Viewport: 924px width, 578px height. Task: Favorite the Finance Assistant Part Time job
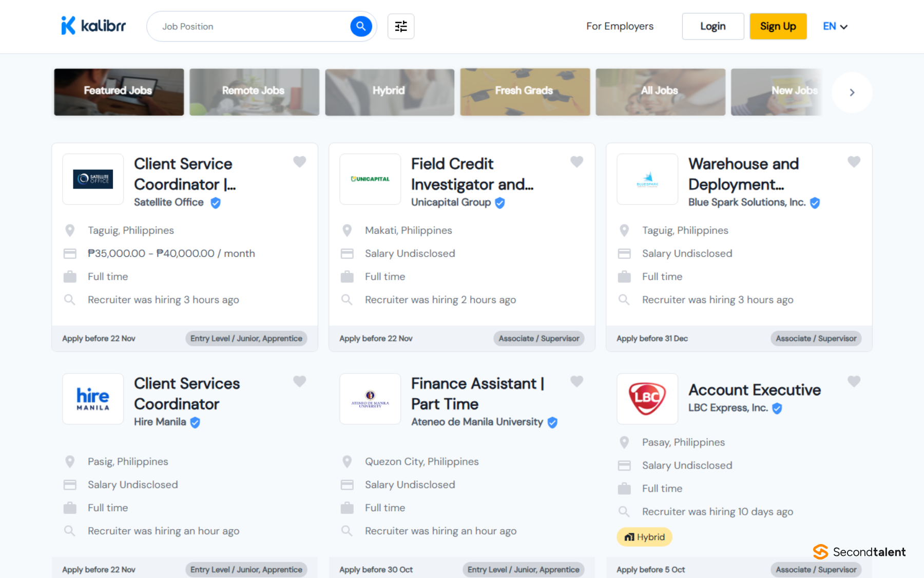point(577,381)
